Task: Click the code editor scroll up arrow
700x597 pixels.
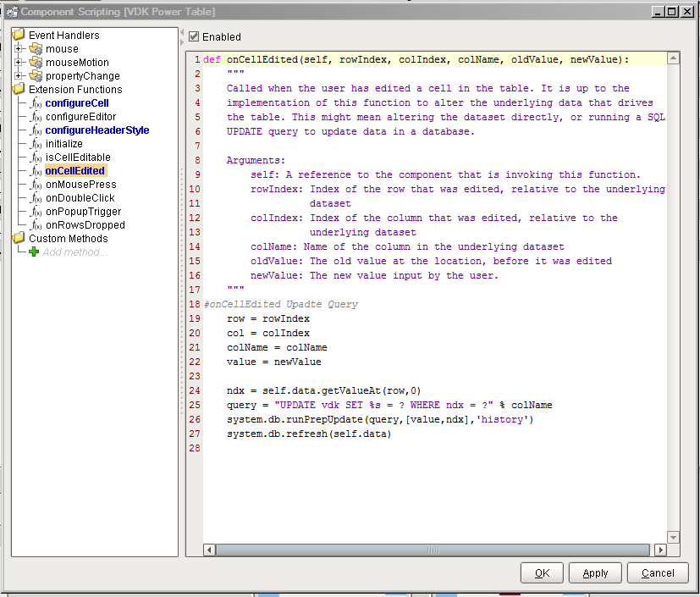Action: (673, 58)
